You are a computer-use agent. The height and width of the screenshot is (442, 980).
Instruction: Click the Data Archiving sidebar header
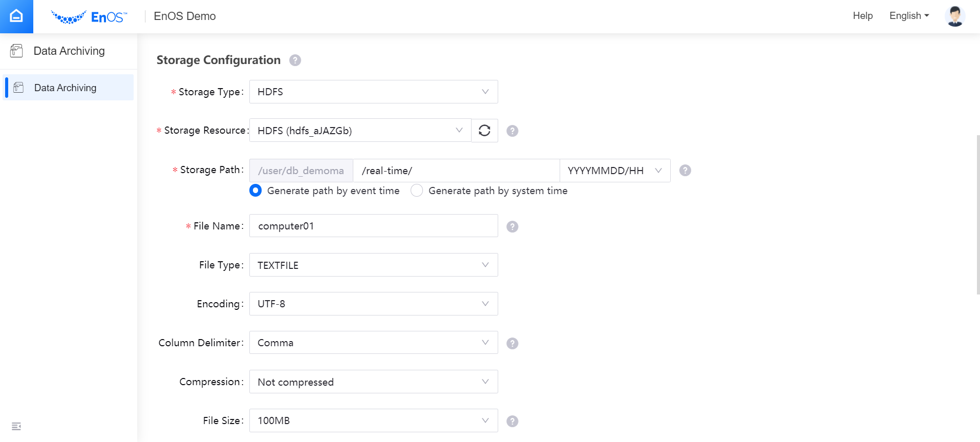tap(69, 51)
